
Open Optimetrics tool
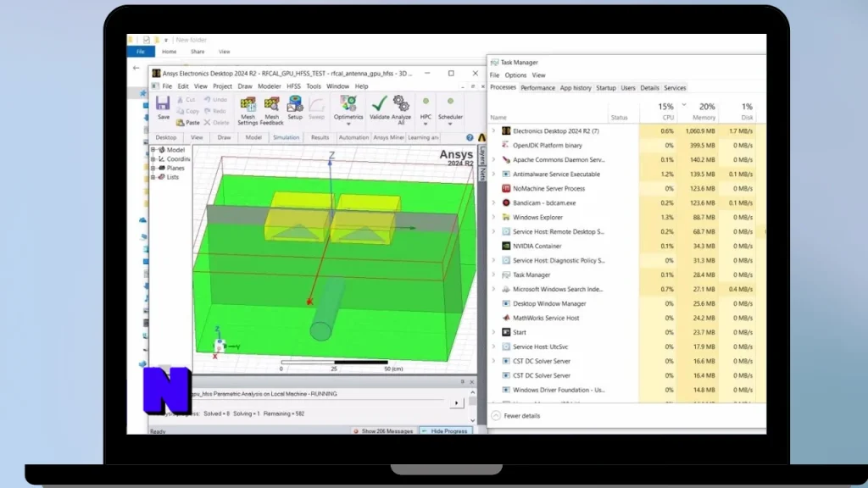(x=348, y=108)
